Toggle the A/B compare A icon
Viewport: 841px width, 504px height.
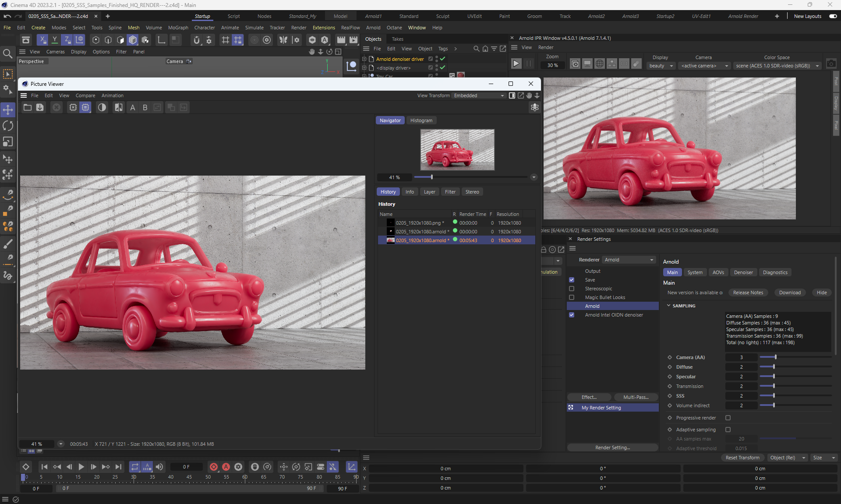point(133,107)
